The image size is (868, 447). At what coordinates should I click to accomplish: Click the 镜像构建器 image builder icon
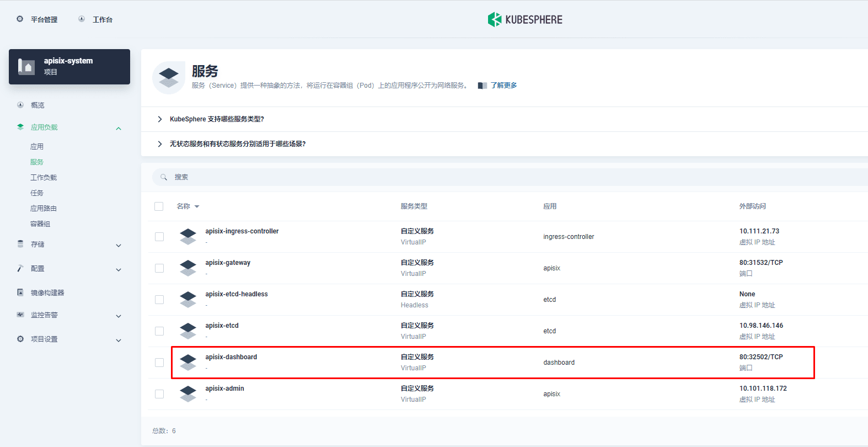[x=20, y=292]
